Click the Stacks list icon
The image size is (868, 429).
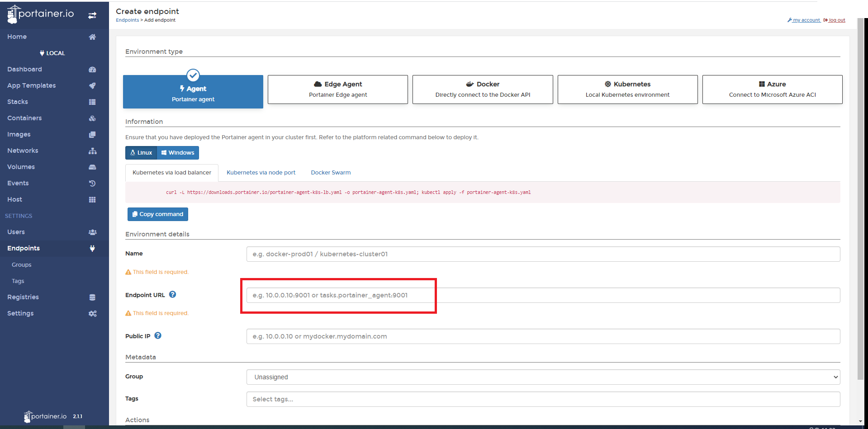92,102
